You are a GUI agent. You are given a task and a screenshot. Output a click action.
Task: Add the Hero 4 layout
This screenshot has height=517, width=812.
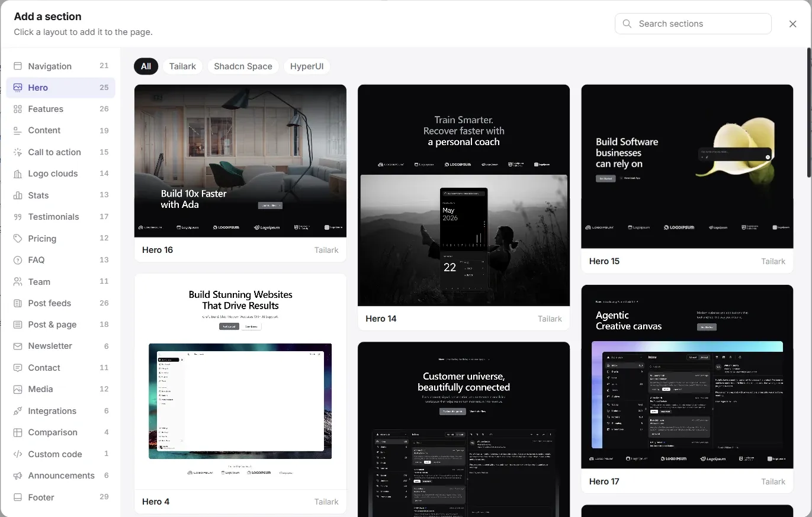tap(240, 393)
